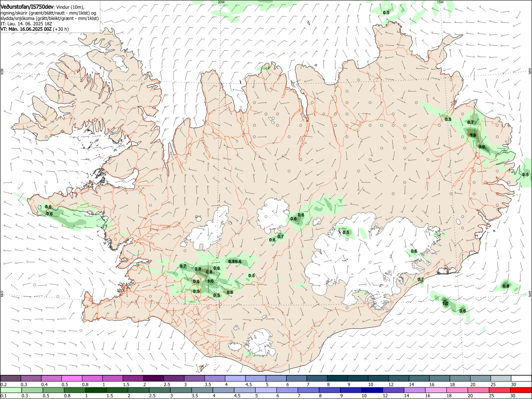Screen dimensions: 532x399
Task: Pick the light green 0.3 rain swatch
Action: pyautogui.click(x=31, y=390)
